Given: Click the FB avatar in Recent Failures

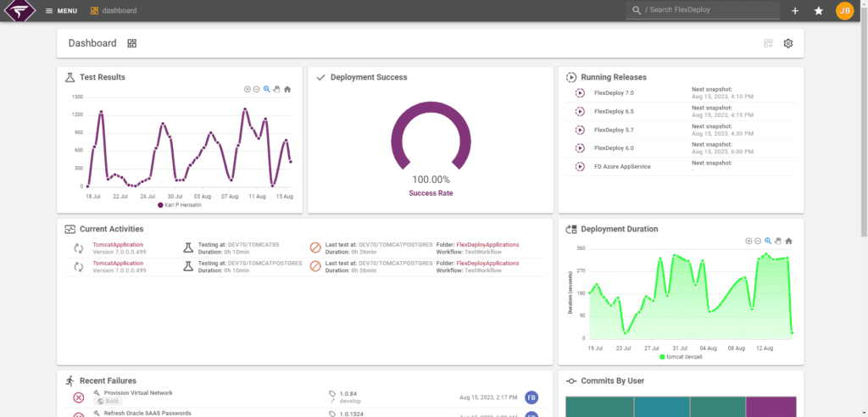Looking at the screenshot, I should click(531, 397).
